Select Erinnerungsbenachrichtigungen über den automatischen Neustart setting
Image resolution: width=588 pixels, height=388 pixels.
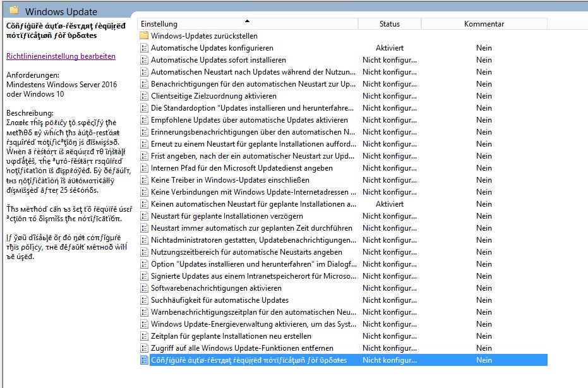(x=253, y=132)
